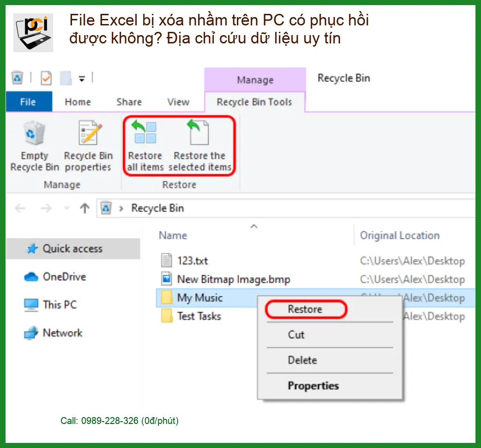Click the New Bitmap Image.bmp file icon

[167, 278]
